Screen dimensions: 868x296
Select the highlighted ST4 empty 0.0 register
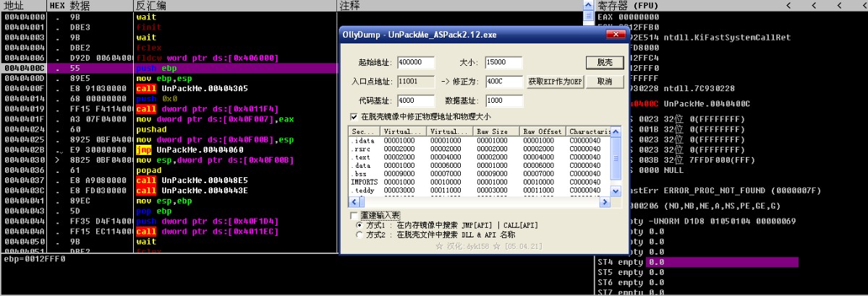click(x=698, y=262)
